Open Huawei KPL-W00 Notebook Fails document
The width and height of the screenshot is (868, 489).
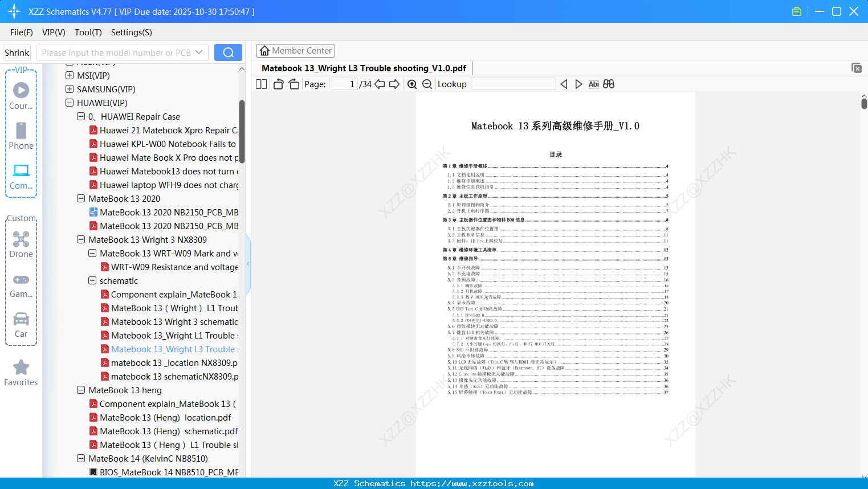click(163, 144)
